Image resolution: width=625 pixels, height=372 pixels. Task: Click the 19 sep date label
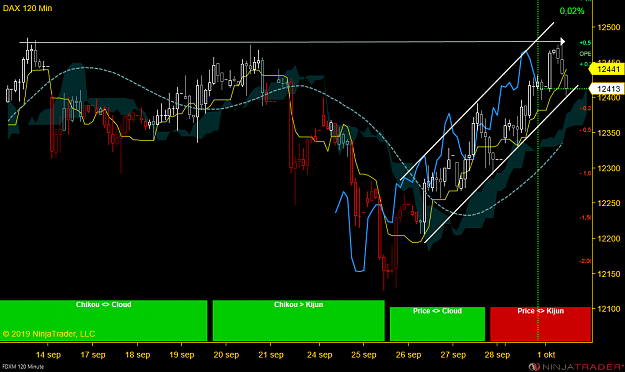[182, 355]
